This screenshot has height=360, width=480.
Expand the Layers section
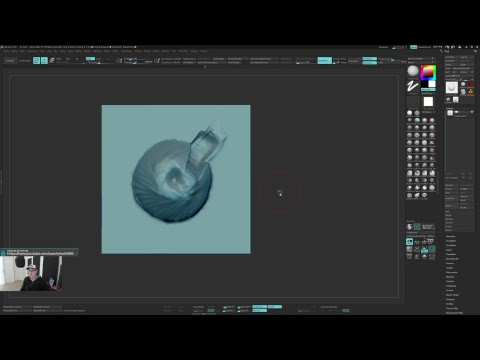pos(449,250)
